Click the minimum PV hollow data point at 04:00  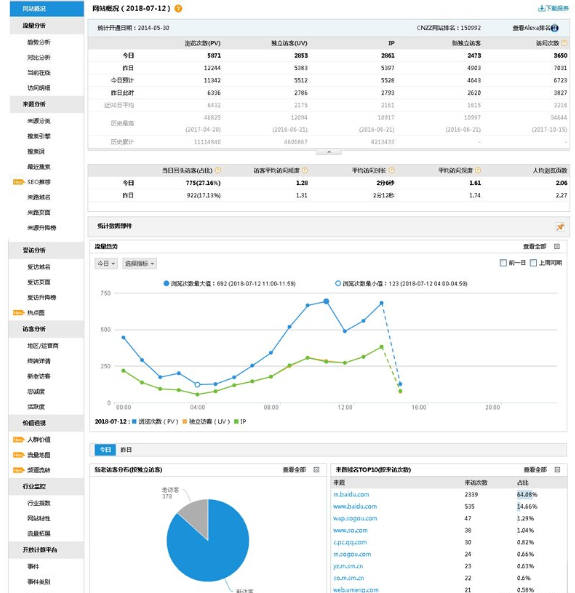(x=197, y=385)
